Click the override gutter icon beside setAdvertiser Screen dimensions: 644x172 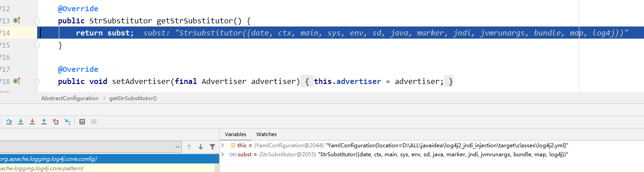(17, 81)
